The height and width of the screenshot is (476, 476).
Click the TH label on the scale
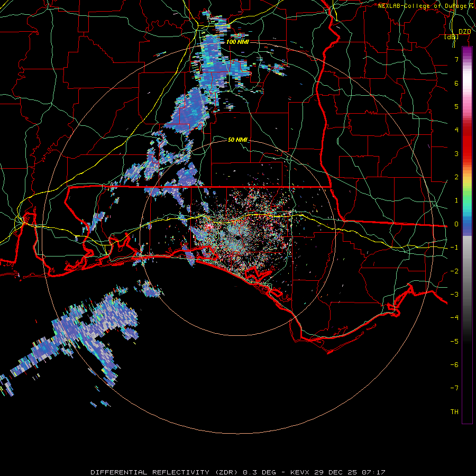pos(454,412)
